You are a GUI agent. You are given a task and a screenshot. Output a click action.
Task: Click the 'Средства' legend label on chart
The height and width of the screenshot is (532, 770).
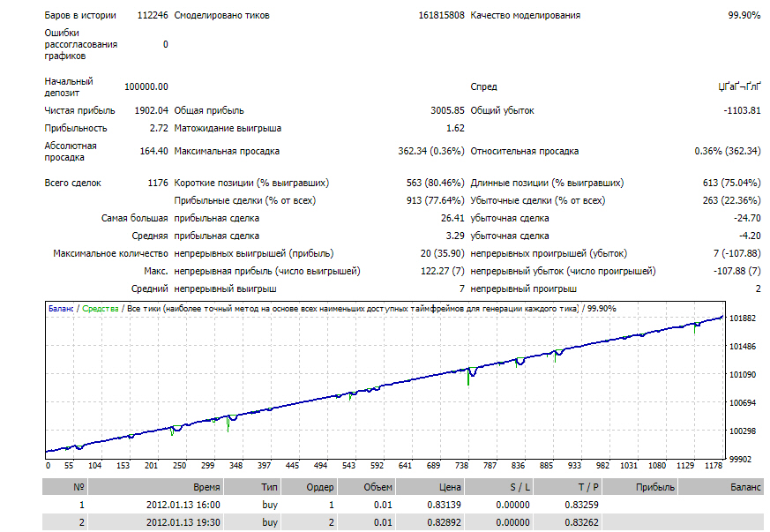click(101, 309)
